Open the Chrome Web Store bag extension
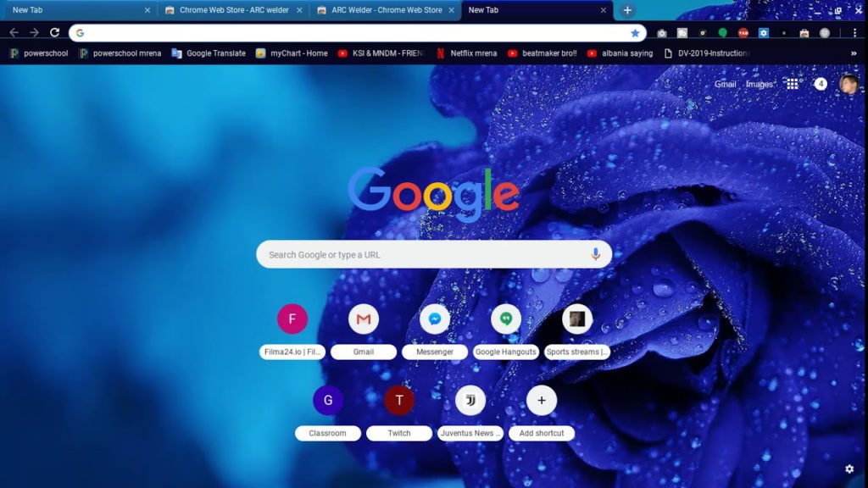Image resolution: width=868 pixels, height=488 pixels. click(804, 33)
